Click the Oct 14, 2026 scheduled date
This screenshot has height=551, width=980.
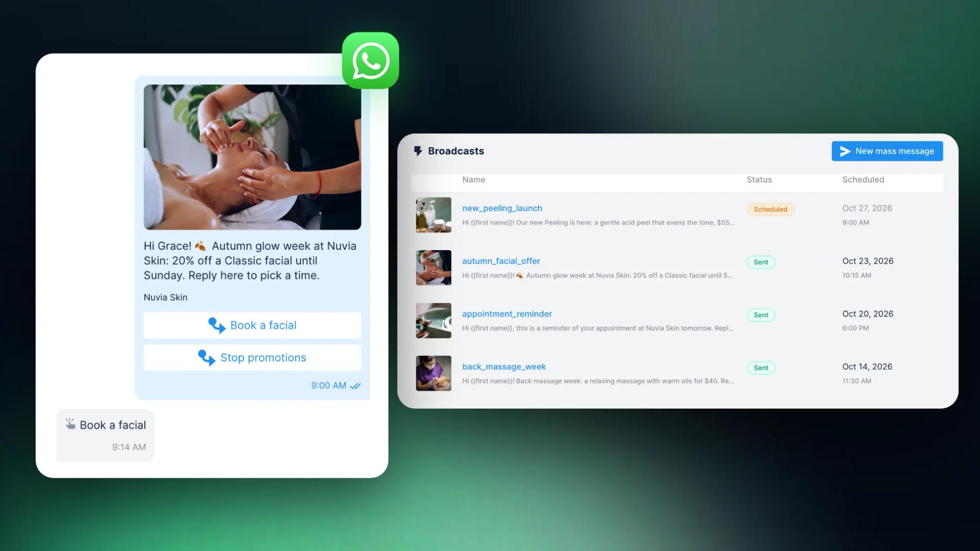(867, 366)
